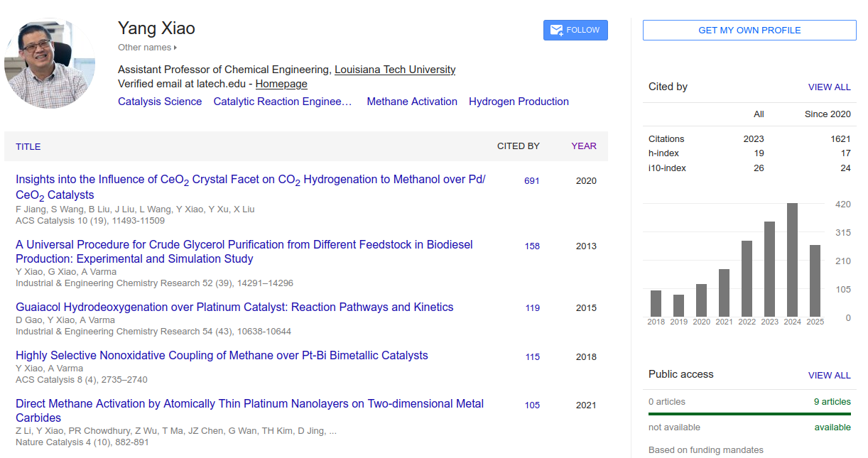Image resolution: width=868 pixels, height=458 pixels.
Task: Click the 2018 citation bar in chart
Action: [x=656, y=303]
